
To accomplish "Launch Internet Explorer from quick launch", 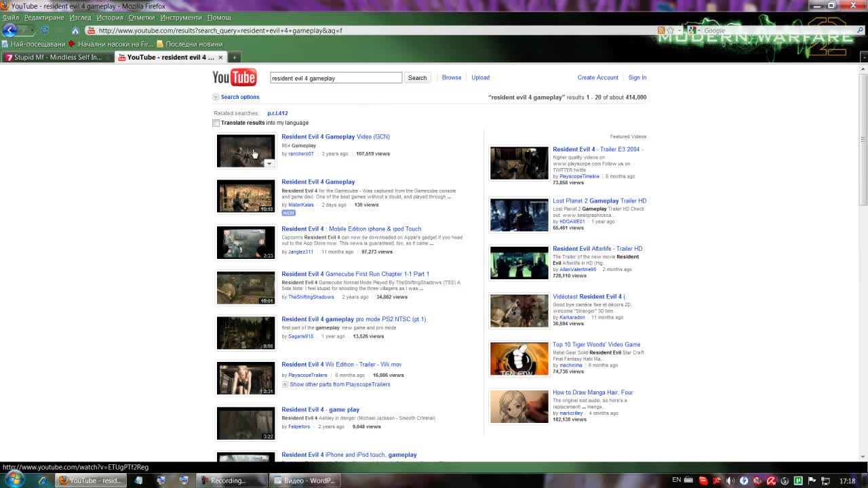I will tap(43, 481).
